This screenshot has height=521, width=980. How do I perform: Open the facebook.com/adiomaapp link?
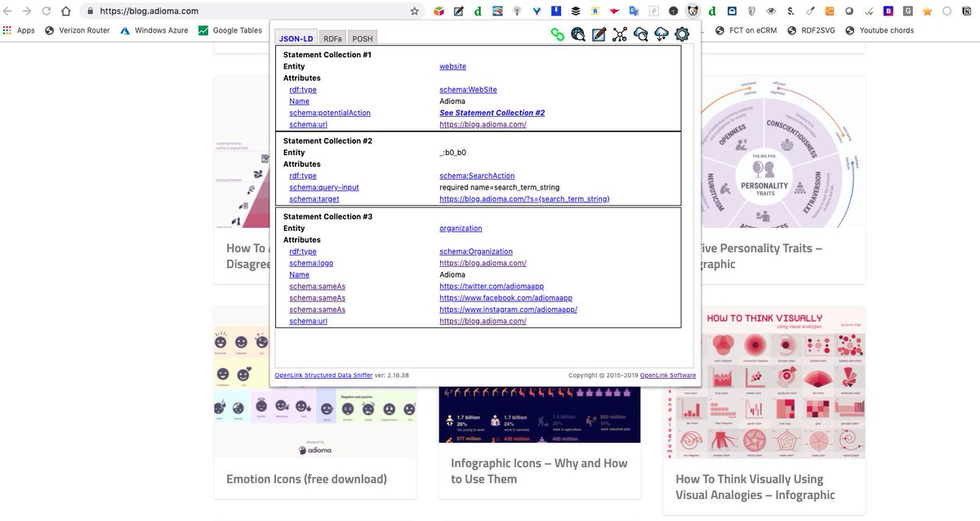click(506, 298)
